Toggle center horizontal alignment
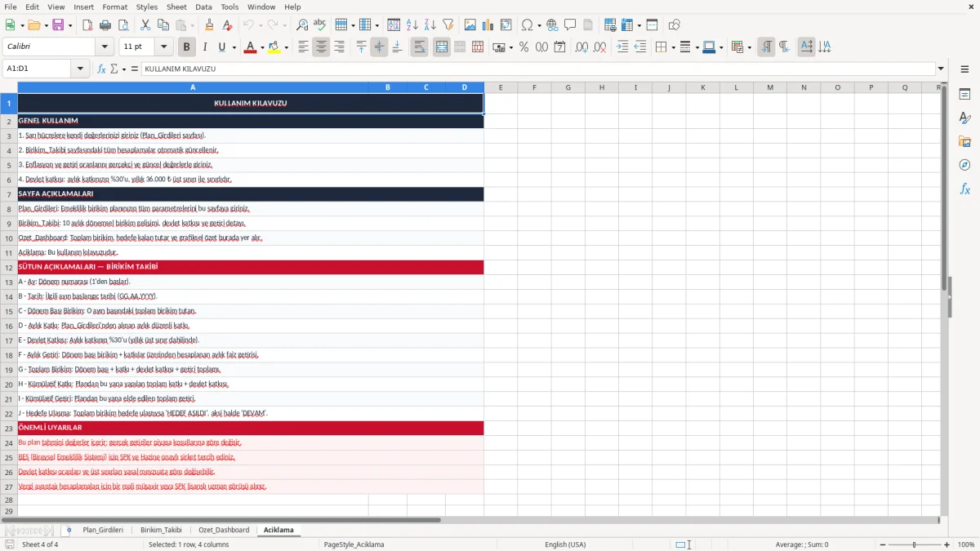 pos(322,47)
